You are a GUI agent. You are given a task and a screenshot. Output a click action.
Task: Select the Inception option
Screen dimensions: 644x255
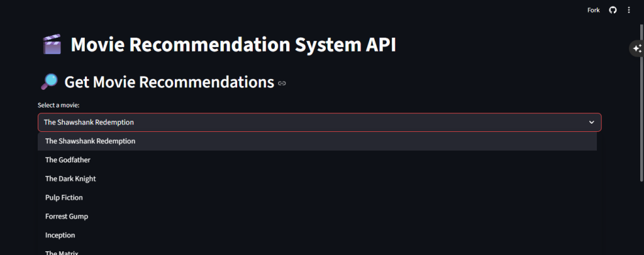coord(60,236)
